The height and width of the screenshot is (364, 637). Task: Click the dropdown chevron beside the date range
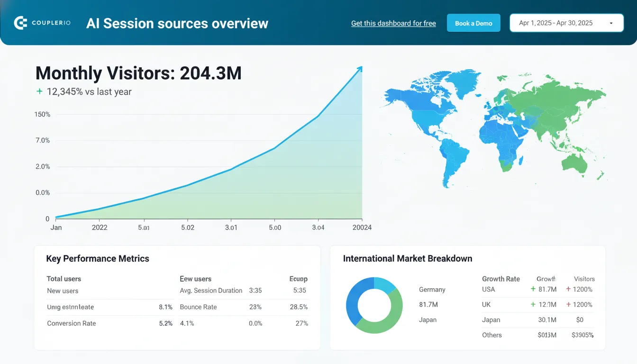611,23
